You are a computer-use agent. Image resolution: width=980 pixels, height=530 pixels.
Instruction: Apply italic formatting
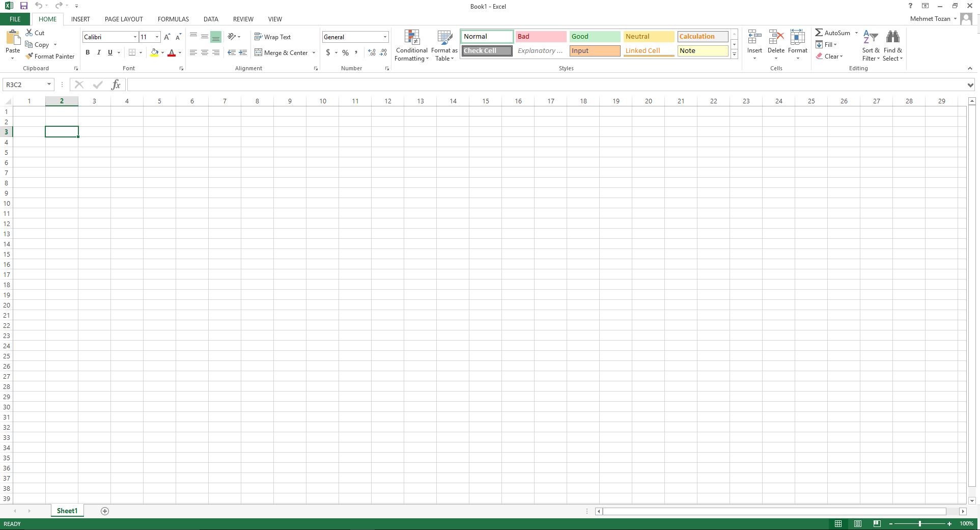pos(99,52)
